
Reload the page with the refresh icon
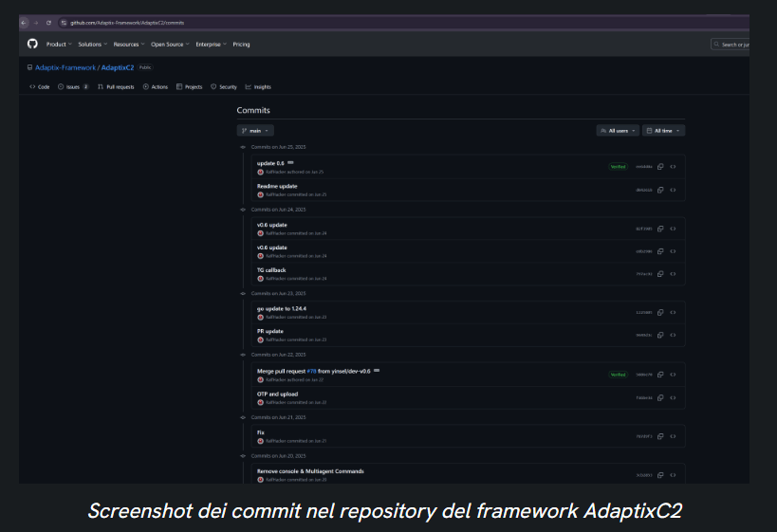48,23
